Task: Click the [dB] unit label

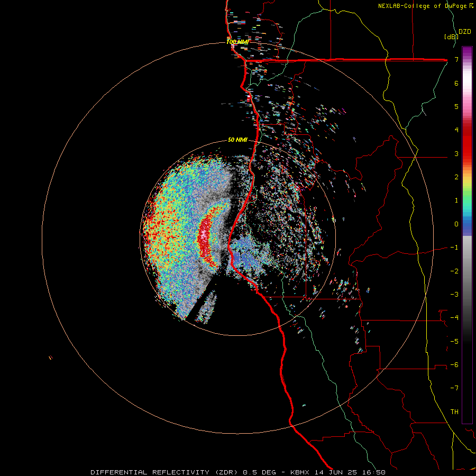Action: pos(451,36)
